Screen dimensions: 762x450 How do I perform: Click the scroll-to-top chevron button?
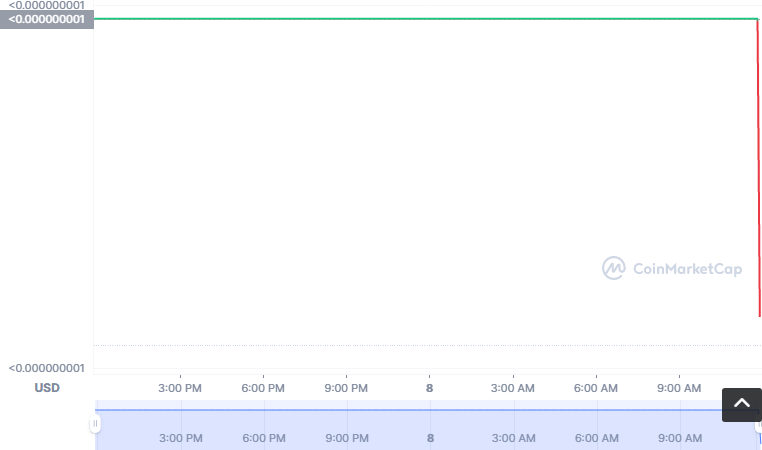coord(741,405)
